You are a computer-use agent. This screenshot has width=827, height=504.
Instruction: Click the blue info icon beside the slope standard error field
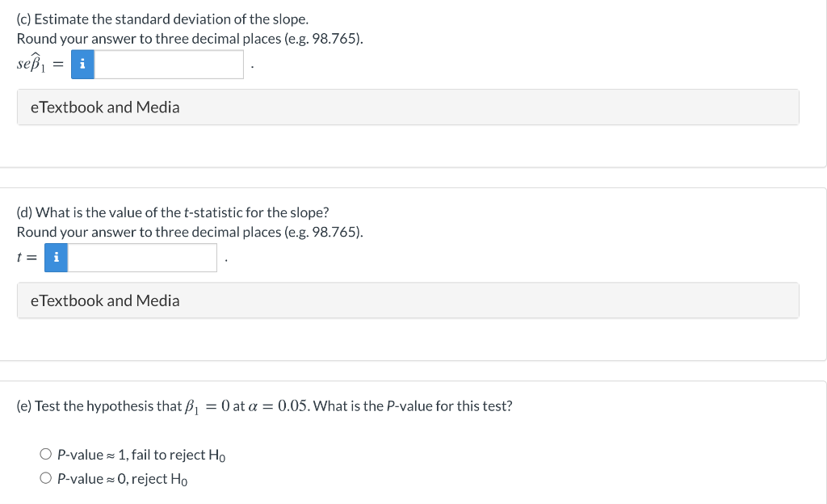point(83,65)
